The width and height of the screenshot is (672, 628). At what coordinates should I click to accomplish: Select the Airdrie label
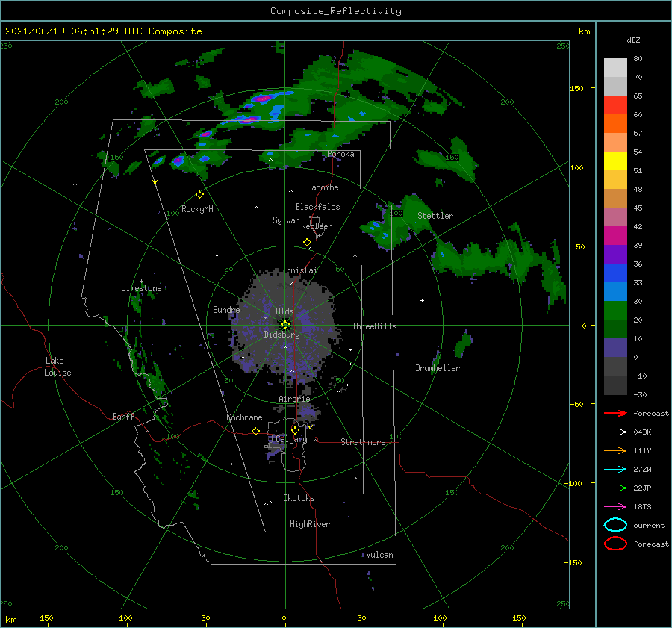[x=294, y=399]
